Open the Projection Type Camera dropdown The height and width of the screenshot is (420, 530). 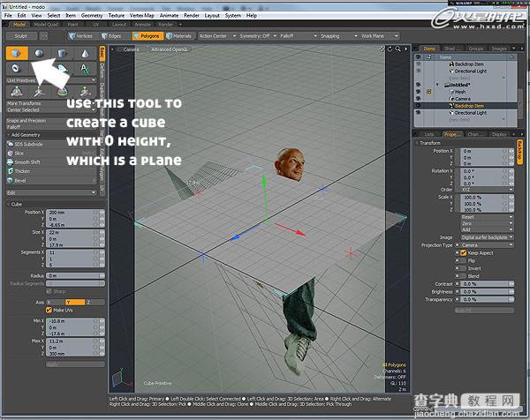pyautogui.click(x=487, y=244)
